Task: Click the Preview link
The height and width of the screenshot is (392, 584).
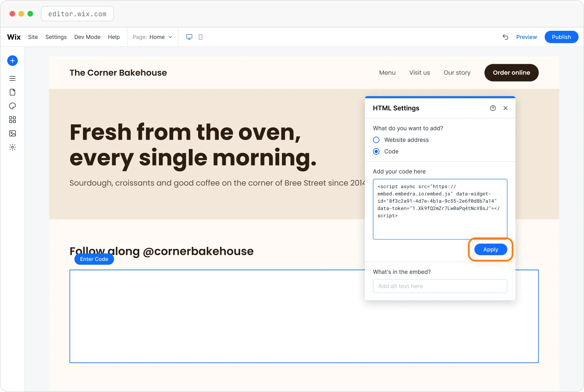Action: (x=527, y=37)
